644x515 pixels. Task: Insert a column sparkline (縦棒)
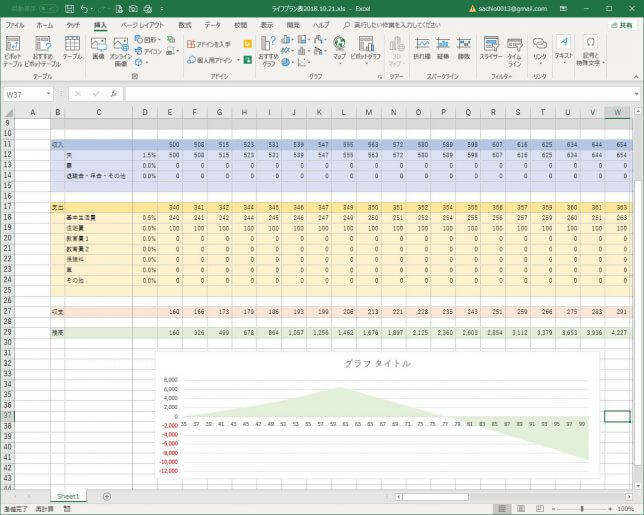point(443,48)
